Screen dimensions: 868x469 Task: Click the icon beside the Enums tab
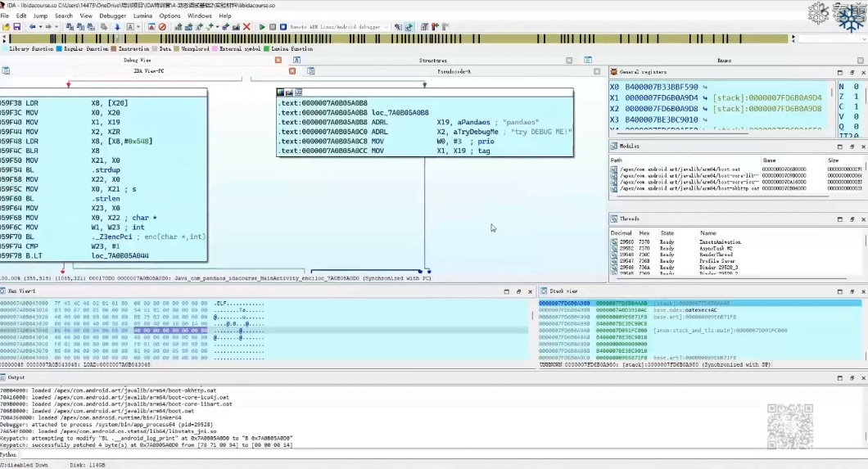click(588, 60)
